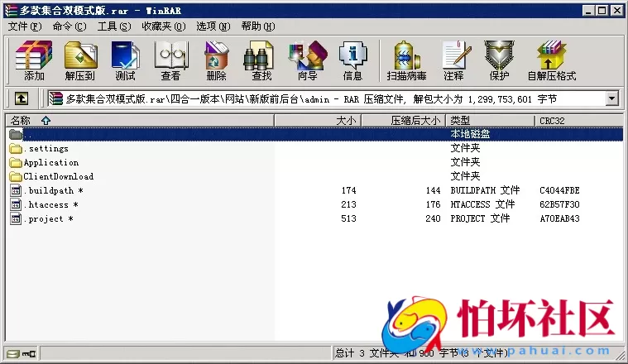
Task: Click the 删除 (Delete) toolbar icon
Action: click(x=216, y=55)
